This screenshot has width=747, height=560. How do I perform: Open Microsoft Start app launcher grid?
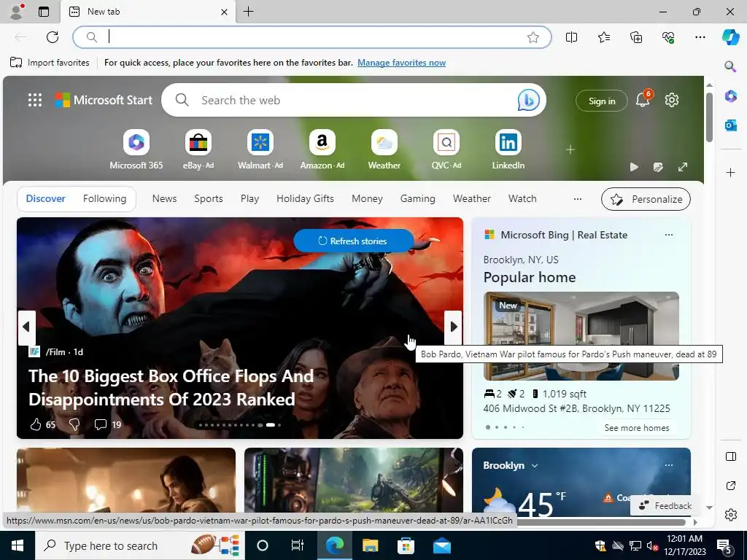pos(35,100)
